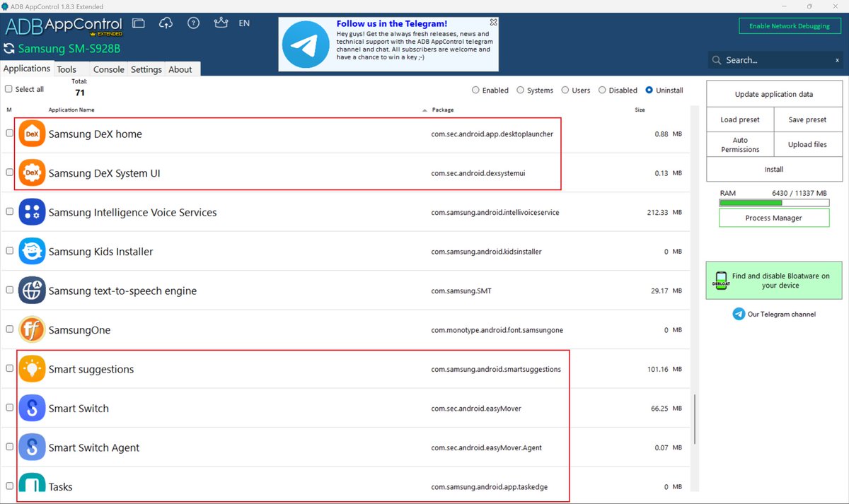Switch to the Applications tab
This screenshot has width=849, height=504.
tap(27, 69)
